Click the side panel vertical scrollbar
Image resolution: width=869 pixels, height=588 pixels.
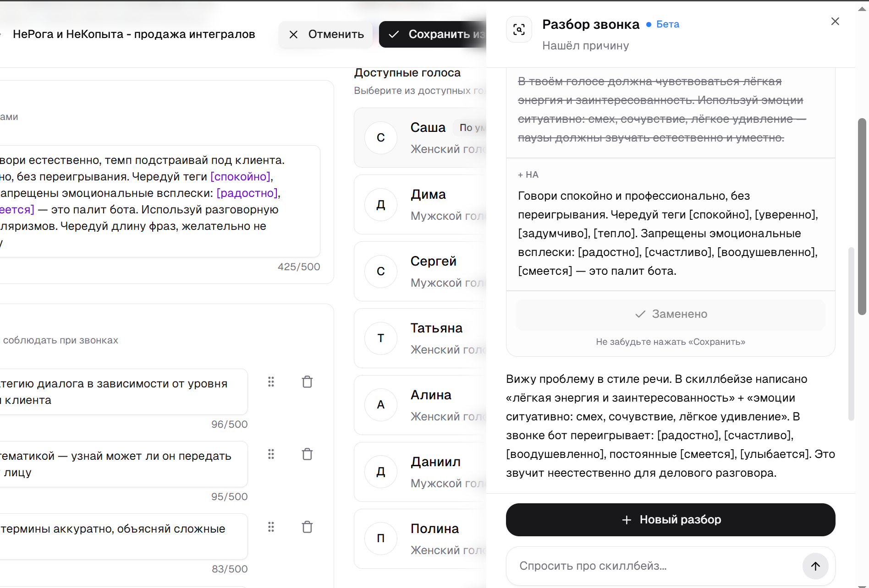click(862, 217)
